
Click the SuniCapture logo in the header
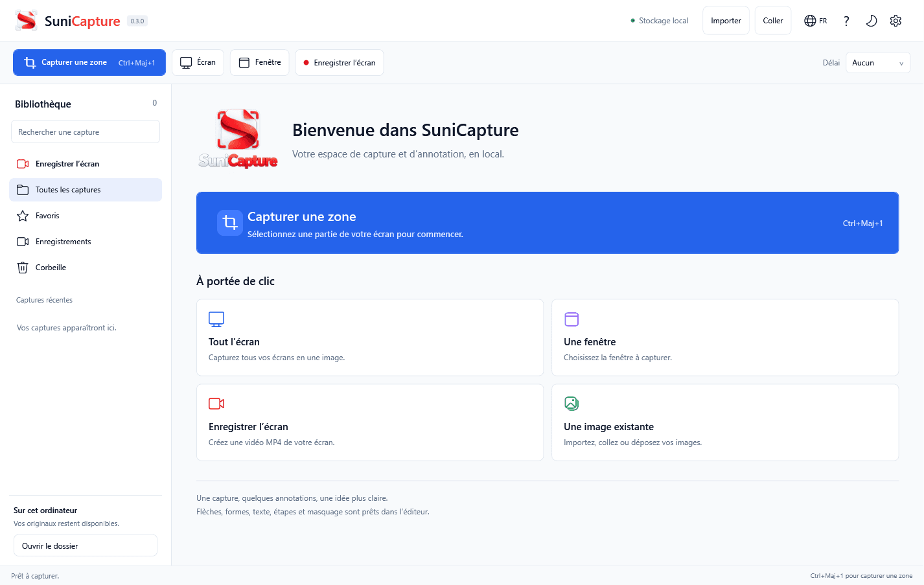click(x=27, y=21)
